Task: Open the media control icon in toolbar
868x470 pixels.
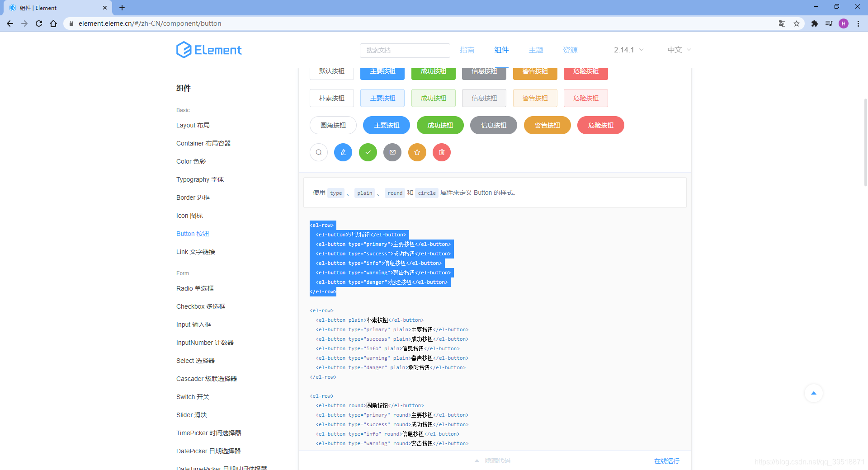Action: [829, 23]
